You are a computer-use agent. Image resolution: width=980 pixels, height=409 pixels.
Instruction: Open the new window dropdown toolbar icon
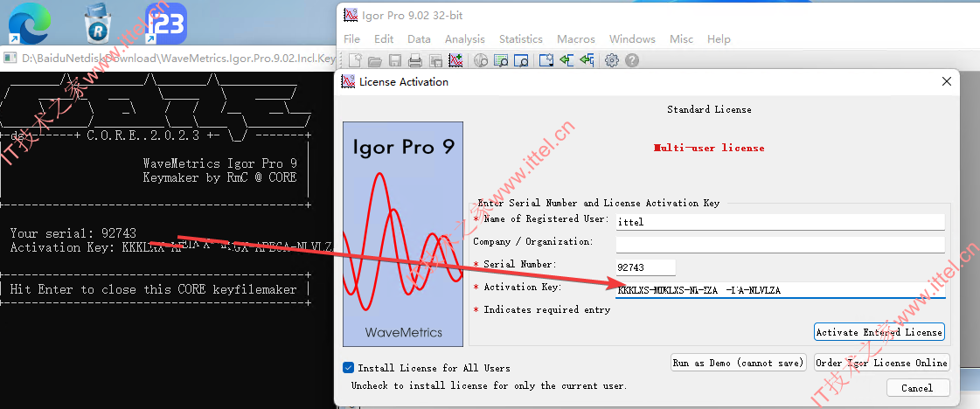tap(547, 60)
